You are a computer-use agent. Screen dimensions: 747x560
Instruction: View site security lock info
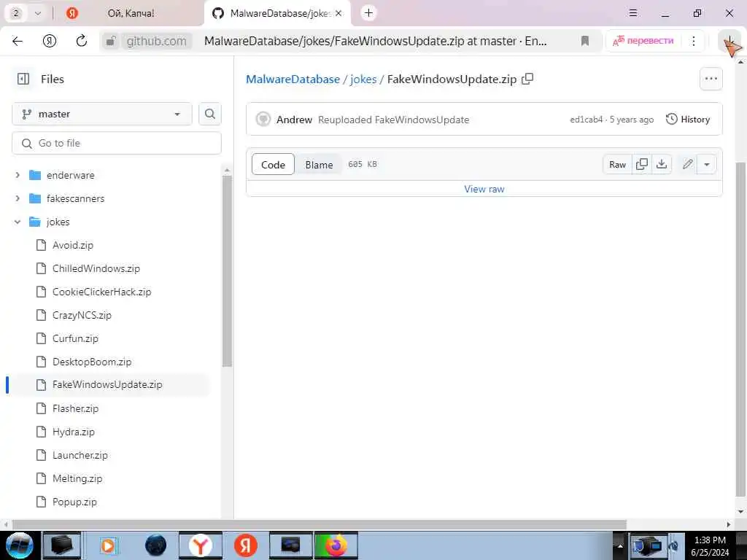111,41
